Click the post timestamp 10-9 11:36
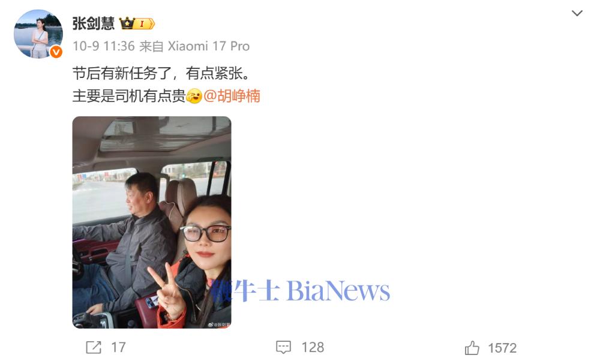This screenshot has height=364, width=600. point(104,46)
